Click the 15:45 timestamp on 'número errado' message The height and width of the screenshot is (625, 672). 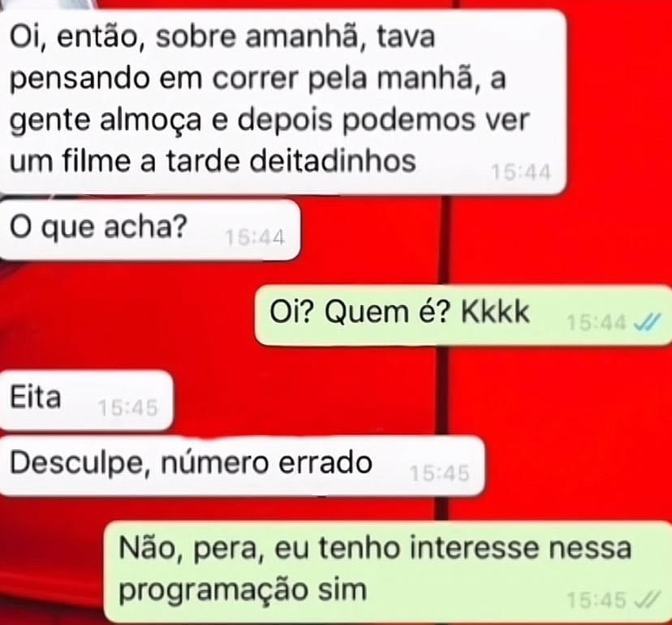(439, 474)
